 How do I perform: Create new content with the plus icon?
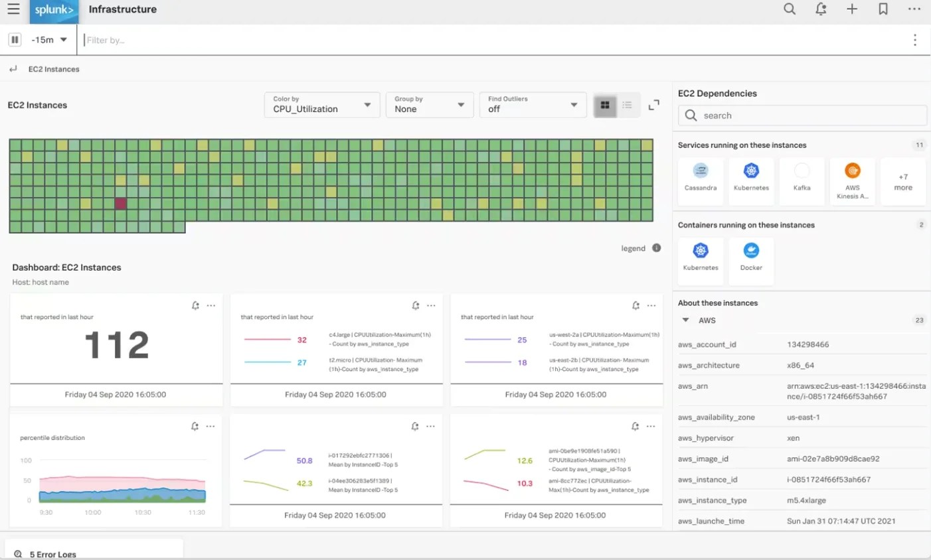coord(852,9)
